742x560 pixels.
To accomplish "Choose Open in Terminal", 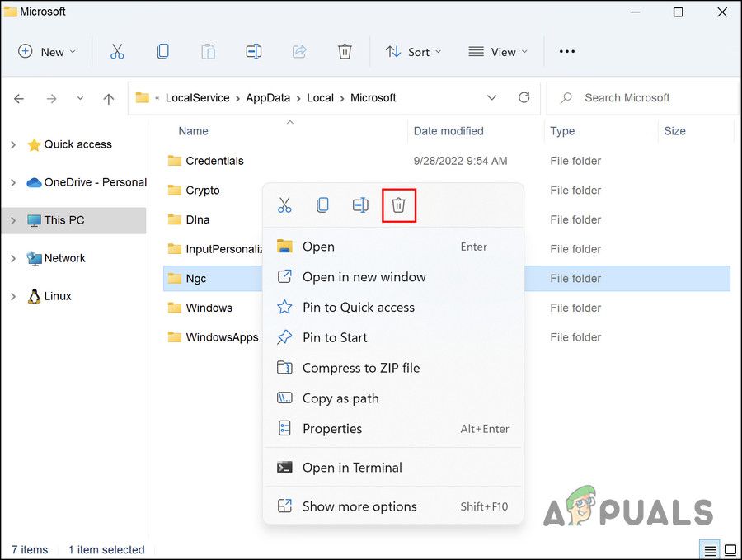I will 393,468.
